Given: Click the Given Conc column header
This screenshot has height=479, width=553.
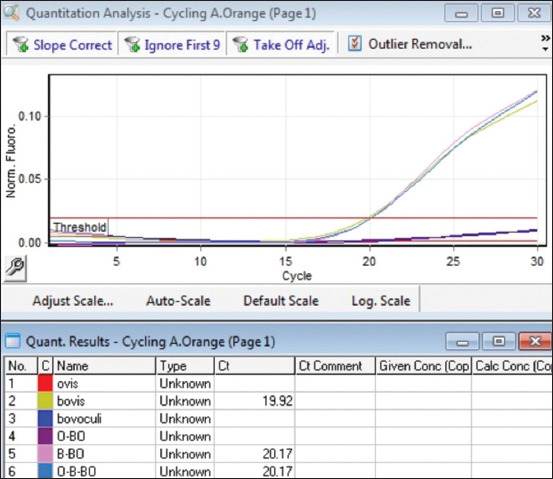Looking at the screenshot, I should coord(424,366).
